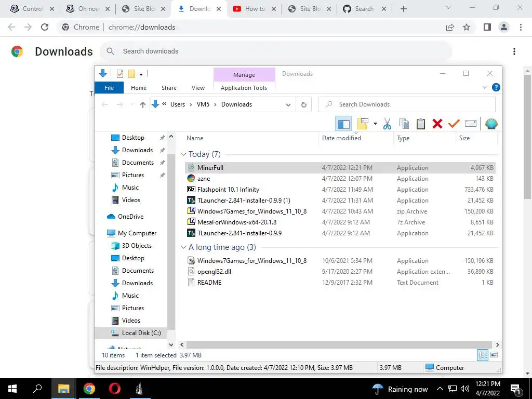This screenshot has width=532, height=399.
Task: Paste using the clipboard toolbar icon
Action: click(x=421, y=124)
